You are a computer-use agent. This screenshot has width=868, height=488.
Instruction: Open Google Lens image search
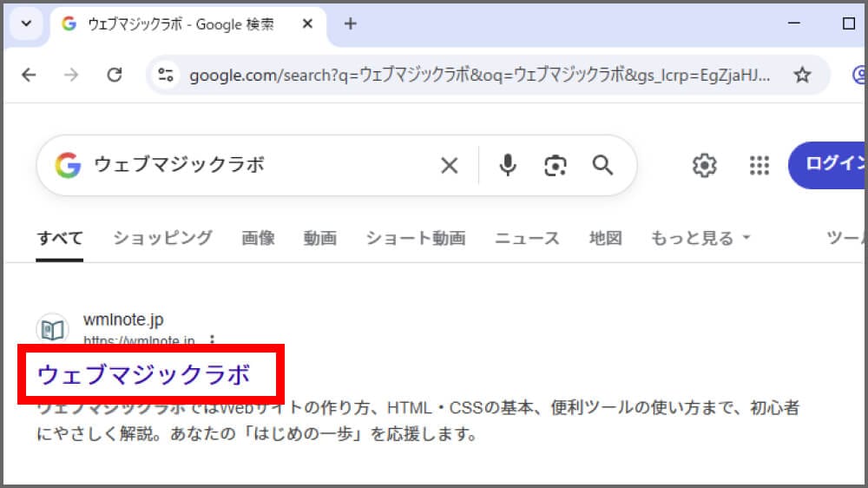(x=556, y=165)
